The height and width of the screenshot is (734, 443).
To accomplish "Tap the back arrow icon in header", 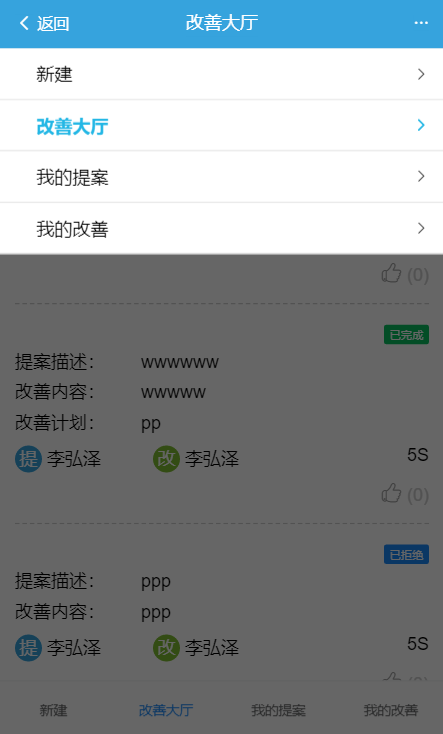I will tap(24, 23).
